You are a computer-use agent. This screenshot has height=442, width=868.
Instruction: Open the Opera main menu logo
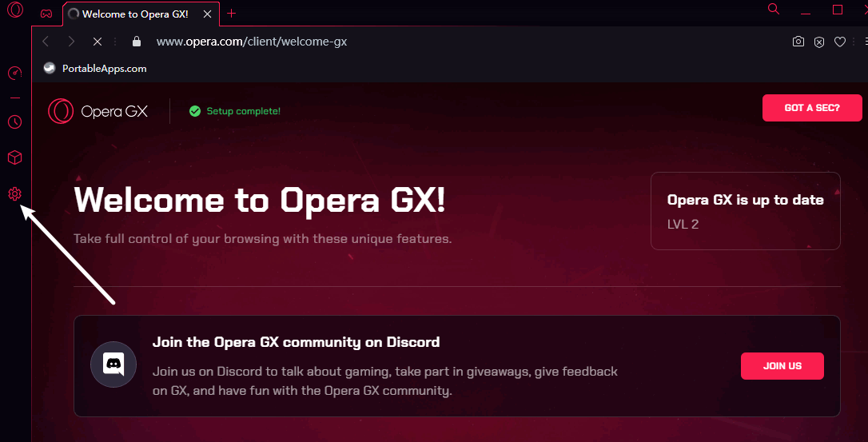point(15,10)
